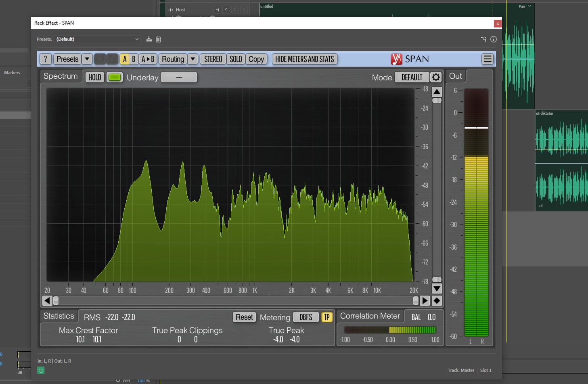Click the spectrum zoom up arrow
This screenshot has height=384, width=588.
pyautogui.click(x=437, y=92)
